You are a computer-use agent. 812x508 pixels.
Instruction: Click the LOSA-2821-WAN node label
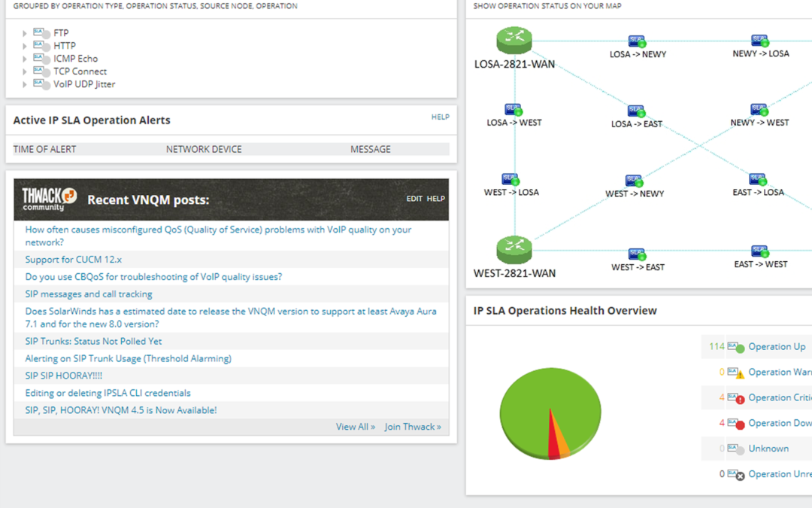point(514,64)
